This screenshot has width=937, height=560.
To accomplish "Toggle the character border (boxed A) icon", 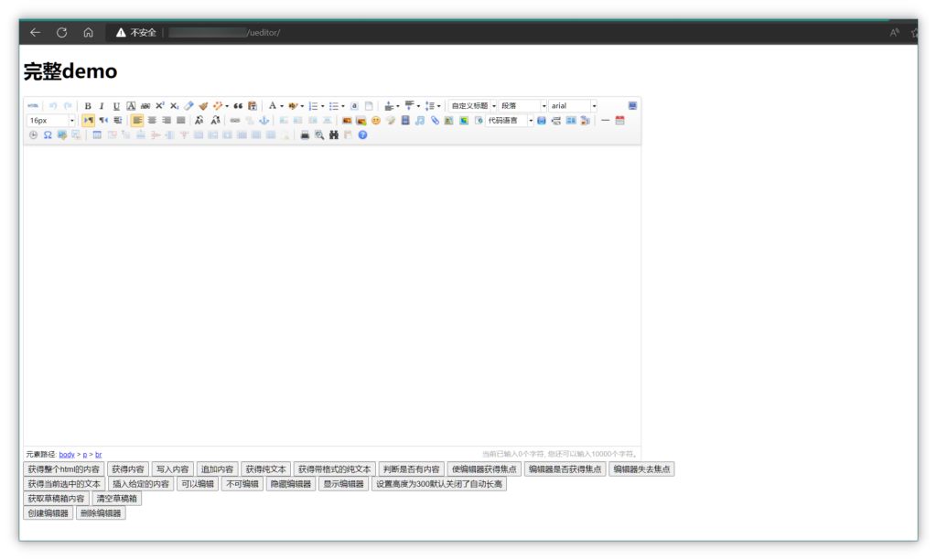I will coord(131,106).
